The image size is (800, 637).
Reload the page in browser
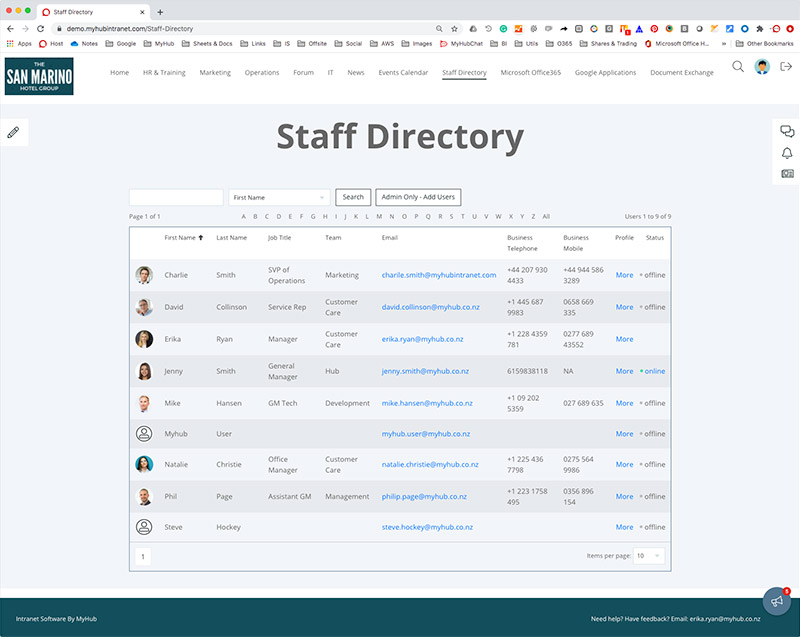[41, 29]
